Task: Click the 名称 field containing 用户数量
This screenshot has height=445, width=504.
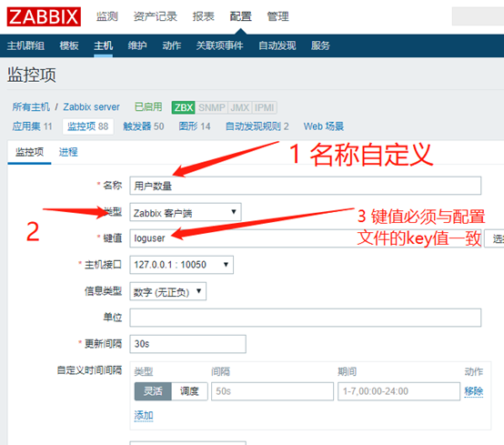Action: (x=306, y=186)
